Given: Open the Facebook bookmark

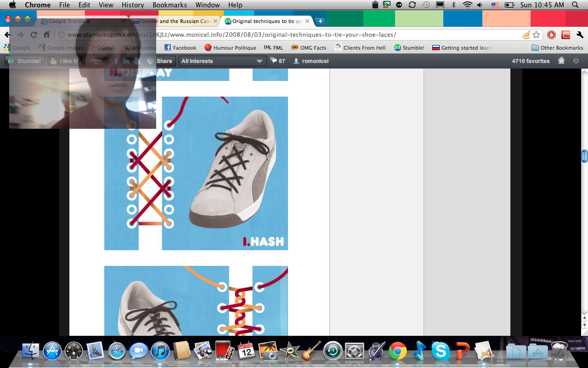Looking at the screenshot, I should point(180,47).
